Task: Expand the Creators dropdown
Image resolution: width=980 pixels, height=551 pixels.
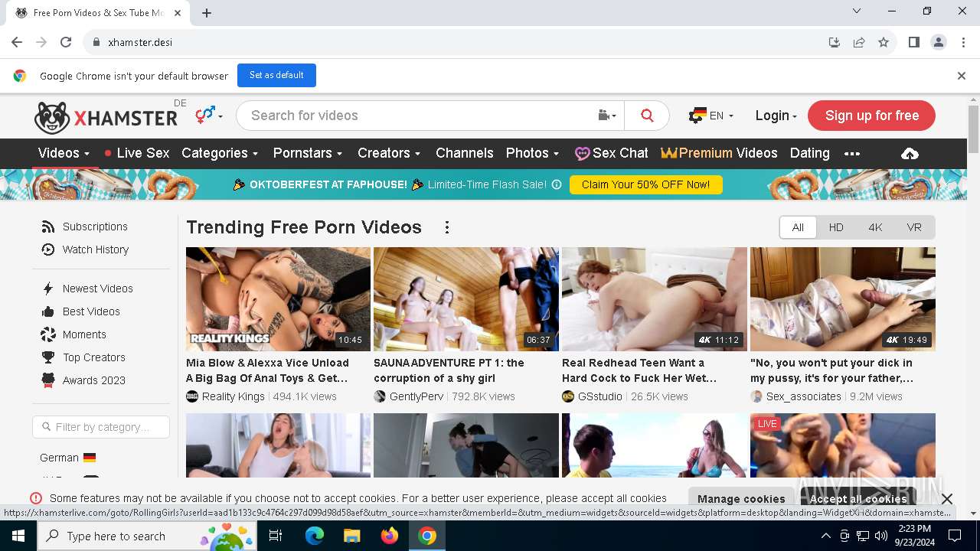Action: [389, 153]
